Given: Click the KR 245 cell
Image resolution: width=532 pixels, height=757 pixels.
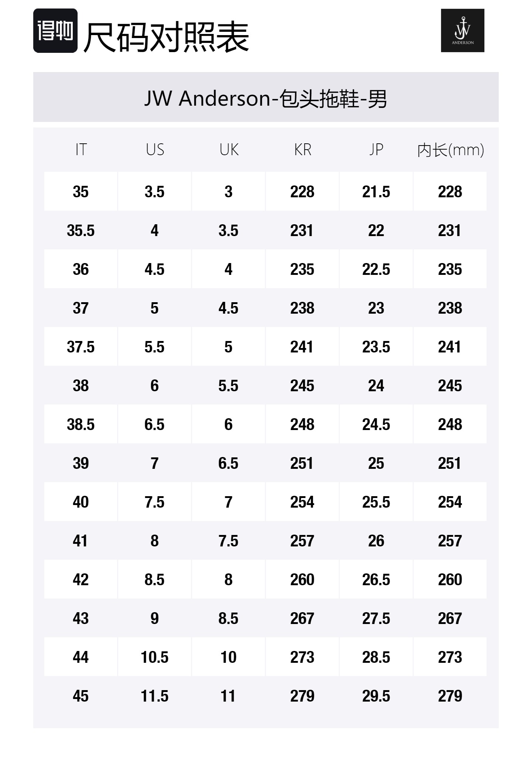Looking at the screenshot, I should 303,386.
